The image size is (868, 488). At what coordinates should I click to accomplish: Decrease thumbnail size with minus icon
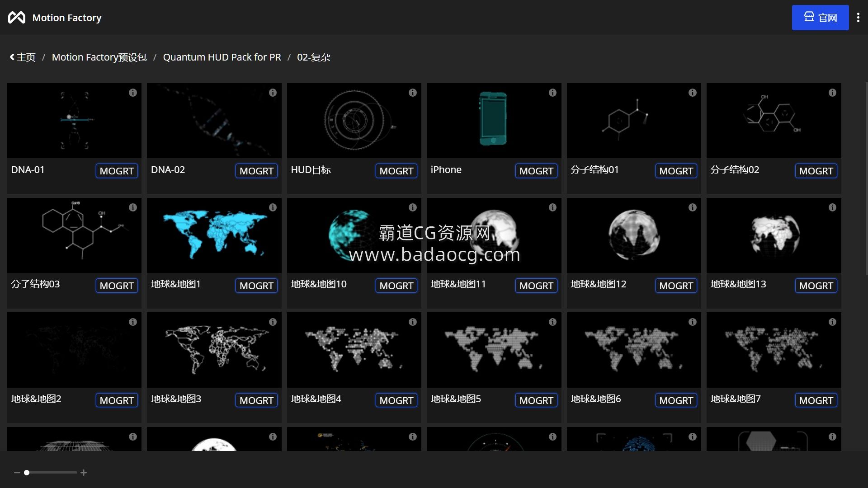[x=17, y=473]
